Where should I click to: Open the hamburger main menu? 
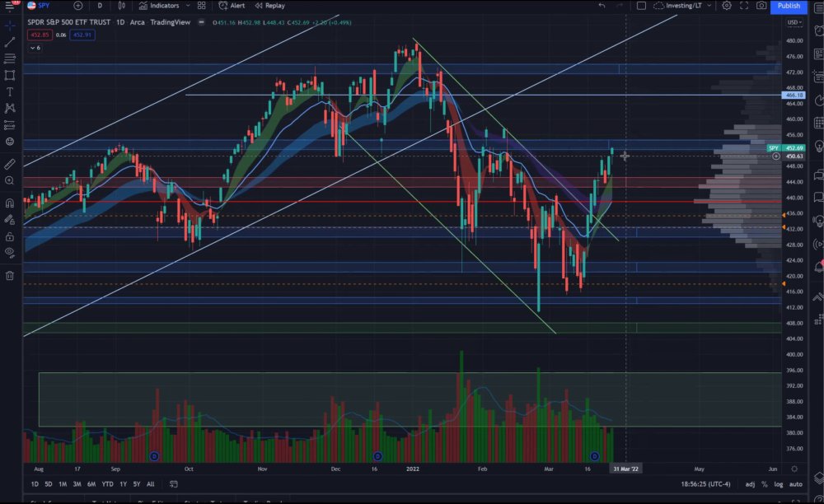point(10,6)
